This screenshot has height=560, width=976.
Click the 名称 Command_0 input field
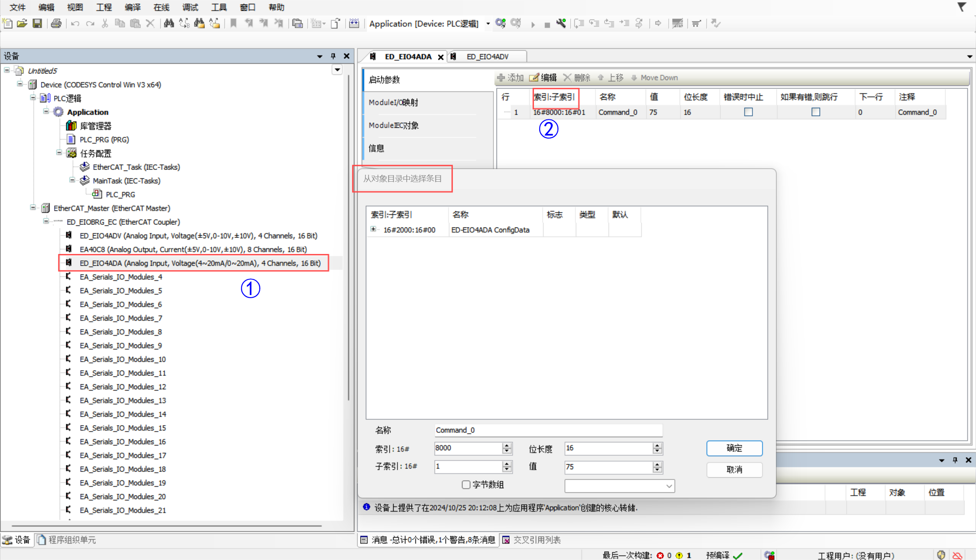point(548,430)
